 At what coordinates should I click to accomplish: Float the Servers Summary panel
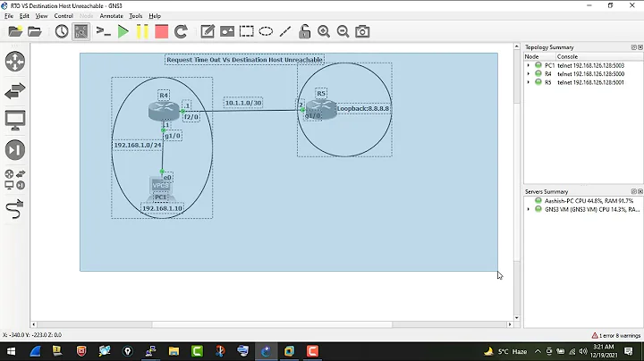click(x=634, y=191)
